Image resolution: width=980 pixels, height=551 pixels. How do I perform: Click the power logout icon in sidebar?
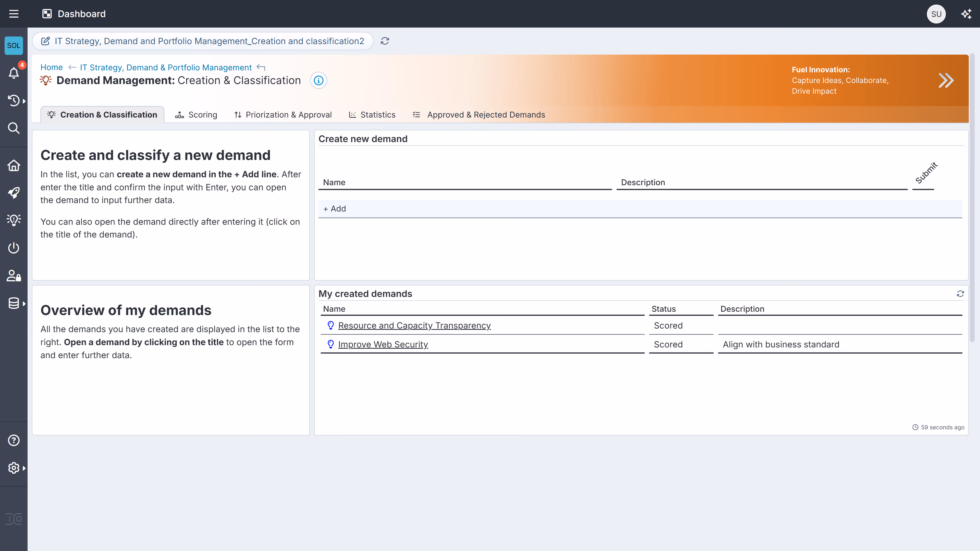point(14,247)
